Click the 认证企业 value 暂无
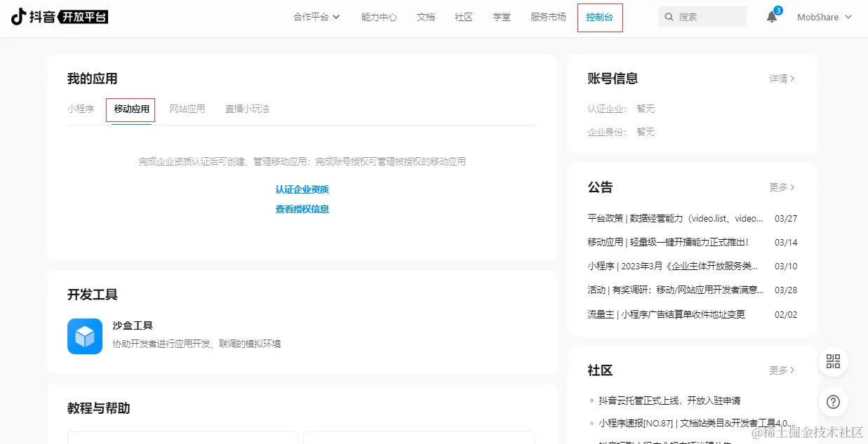The width and height of the screenshot is (868, 444). point(646,109)
